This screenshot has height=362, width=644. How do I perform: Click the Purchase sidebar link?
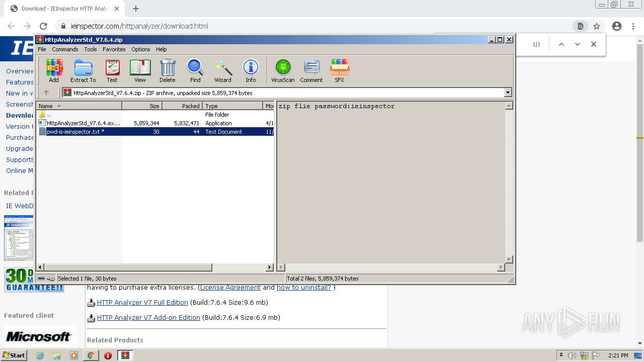click(x=20, y=137)
